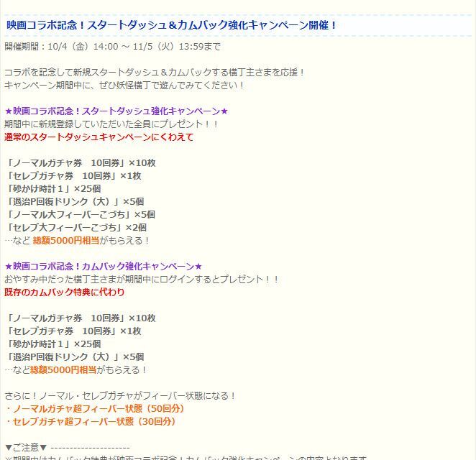Click 砂かけ時計1 item under カムバック section

[x=52, y=344]
